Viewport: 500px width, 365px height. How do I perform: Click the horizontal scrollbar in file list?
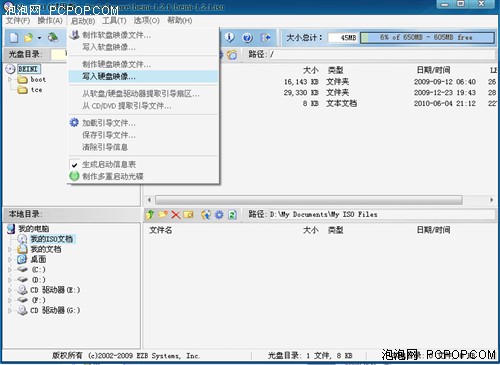309,200
